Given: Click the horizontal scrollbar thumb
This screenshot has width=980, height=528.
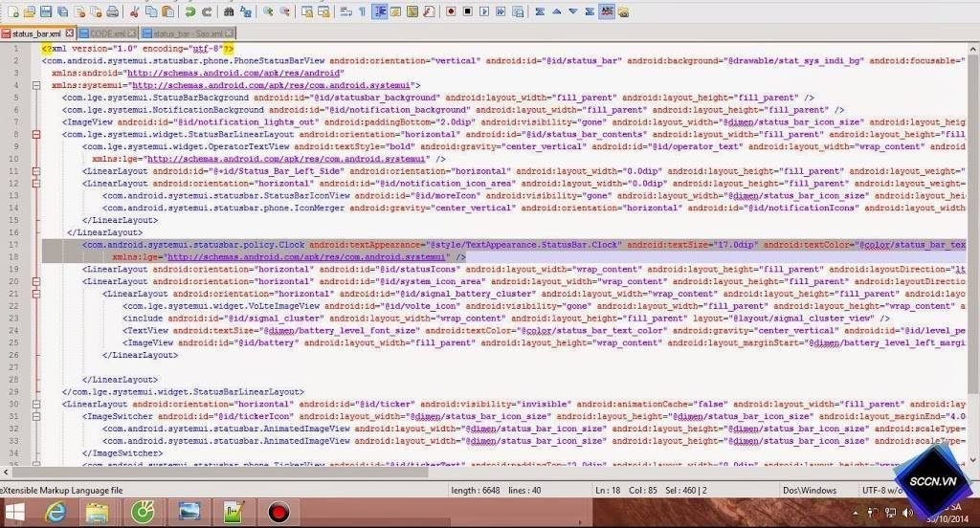Looking at the screenshot, I should click(x=219, y=473).
